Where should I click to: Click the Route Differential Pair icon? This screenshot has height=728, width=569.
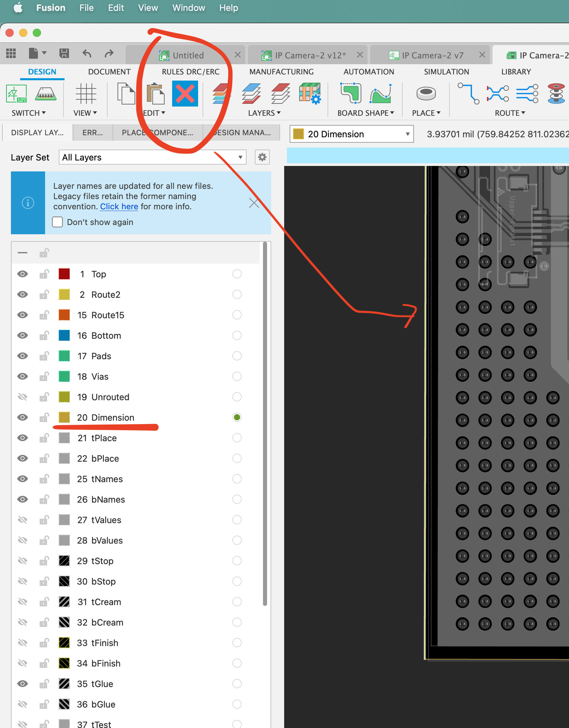point(498,93)
